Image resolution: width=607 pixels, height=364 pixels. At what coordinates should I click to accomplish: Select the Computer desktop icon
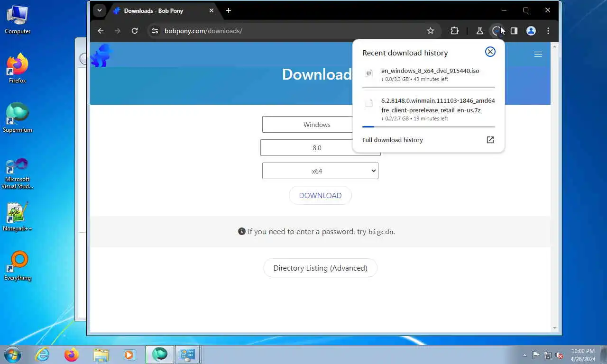point(18,19)
